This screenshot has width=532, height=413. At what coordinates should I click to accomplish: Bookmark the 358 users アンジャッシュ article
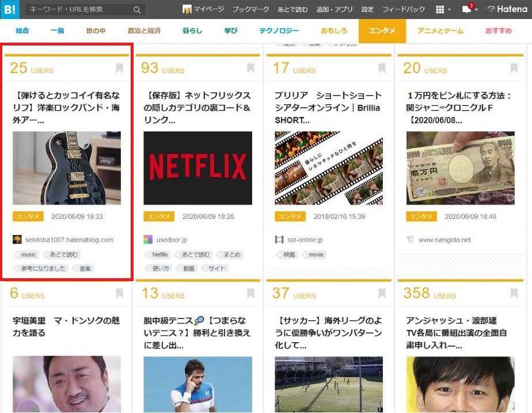[514, 293]
